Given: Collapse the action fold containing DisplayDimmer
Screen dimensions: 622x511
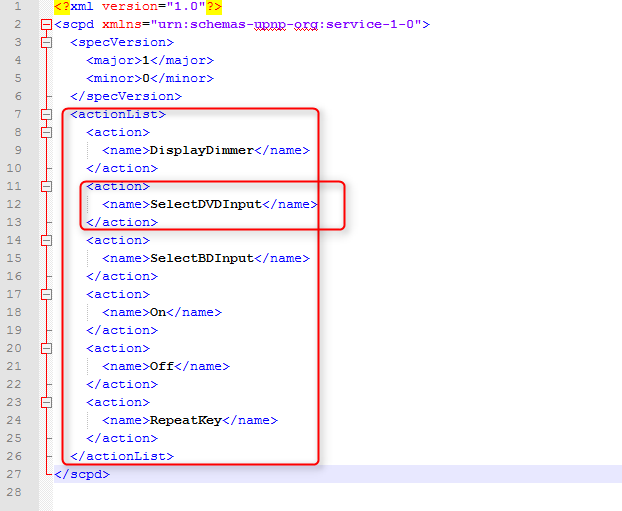Looking at the screenshot, I should [46, 133].
